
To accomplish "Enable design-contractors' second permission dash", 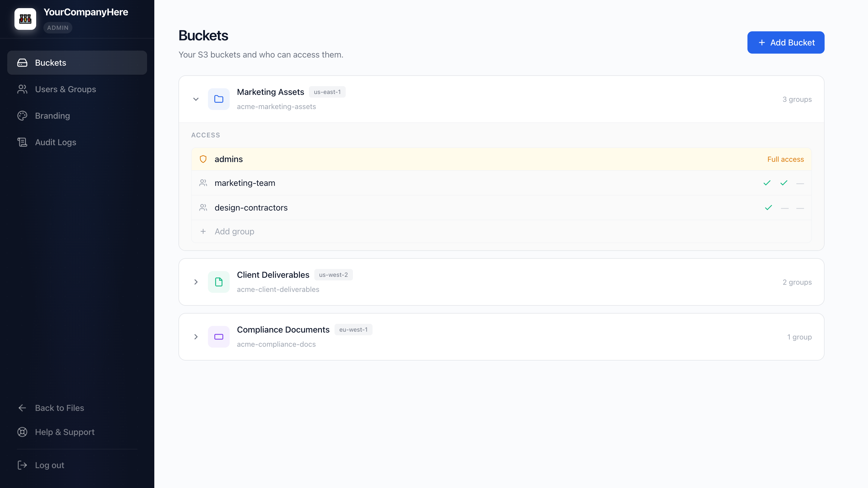I will click(785, 208).
